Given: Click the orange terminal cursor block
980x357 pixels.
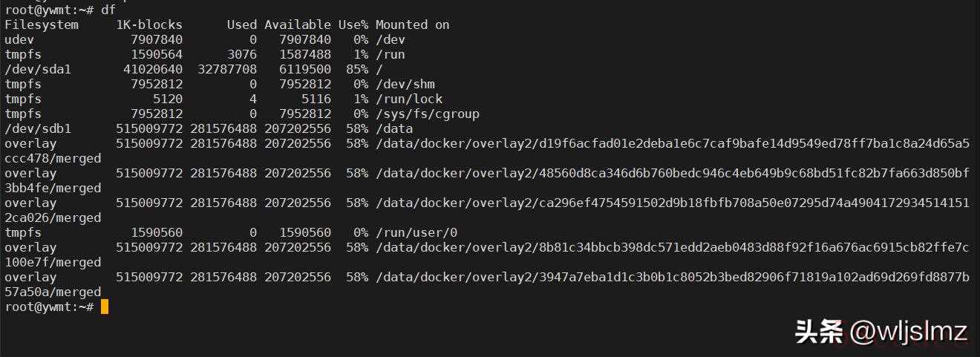Looking at the screenshot, I should tap(105, 307).
